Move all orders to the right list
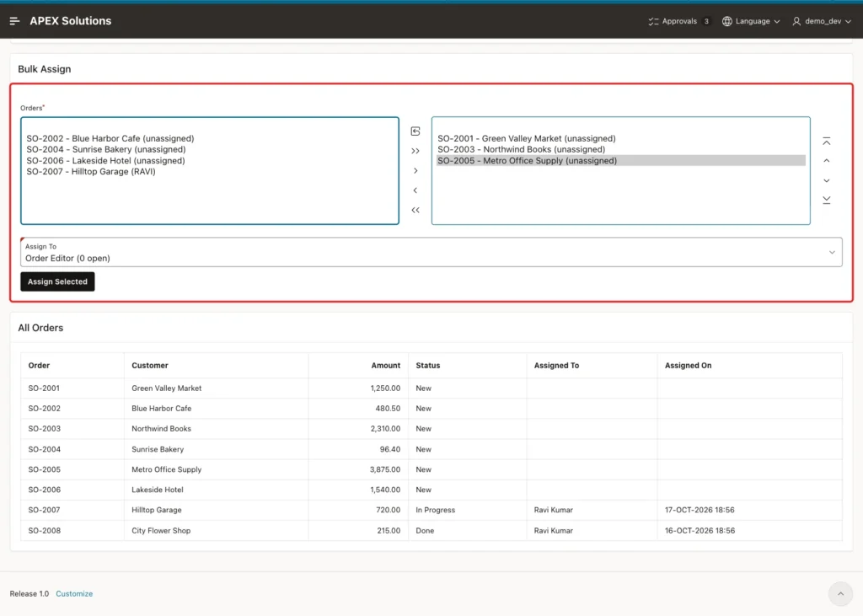Image resolution: width=863 pixels, height=616 pixels. [x=415, y=151]
